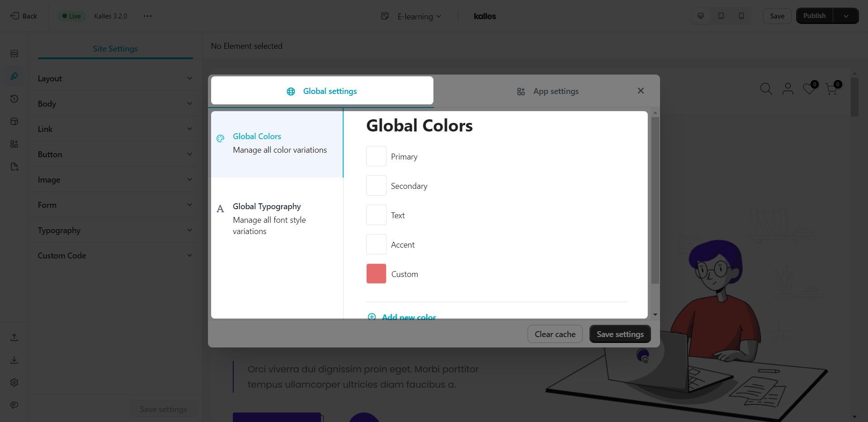
Task: Open the layers icon in left sidebar
Action: tap(14, 53)
